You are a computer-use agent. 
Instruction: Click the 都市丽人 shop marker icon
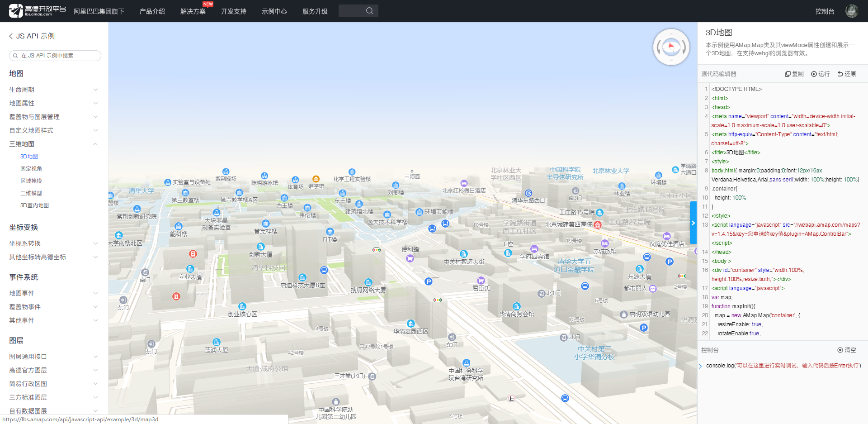click(x=653, y=288)
